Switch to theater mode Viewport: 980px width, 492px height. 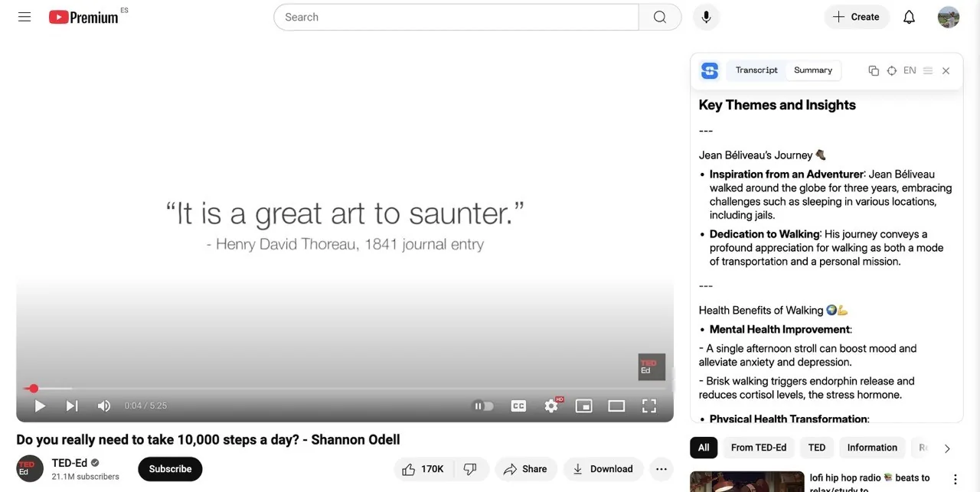[616, 406]
